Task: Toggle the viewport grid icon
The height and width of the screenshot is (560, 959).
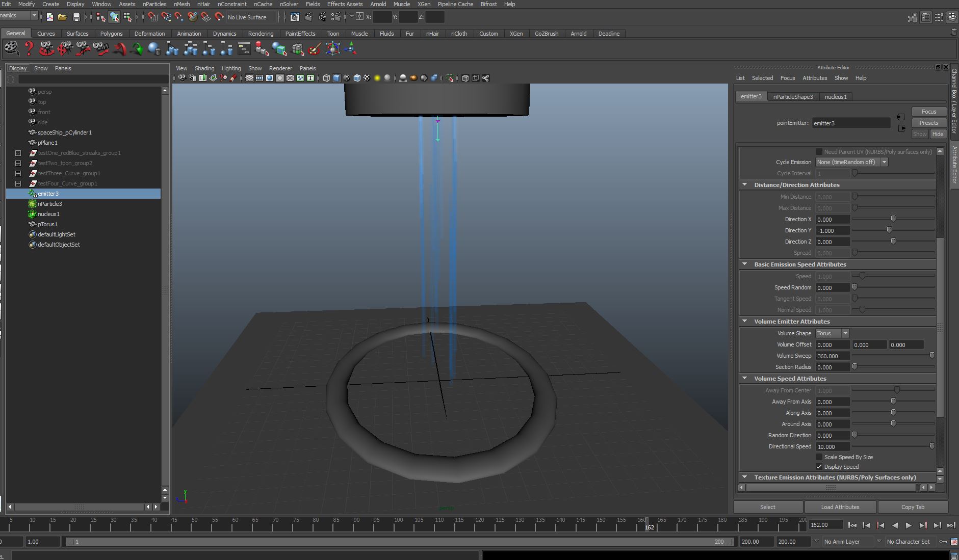Action: point(249,78)
